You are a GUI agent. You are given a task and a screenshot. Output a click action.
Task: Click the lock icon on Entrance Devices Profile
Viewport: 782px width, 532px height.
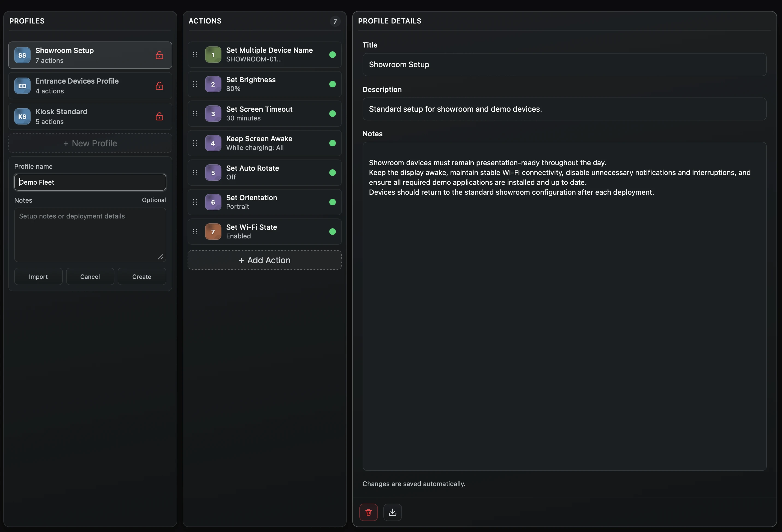point(159,86)
